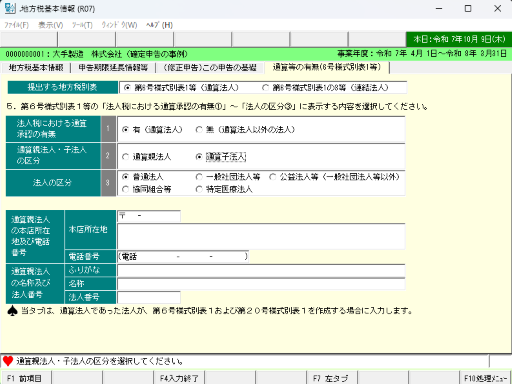
Task: Select 普通法人 as 法人の区分
Action: 143,177
